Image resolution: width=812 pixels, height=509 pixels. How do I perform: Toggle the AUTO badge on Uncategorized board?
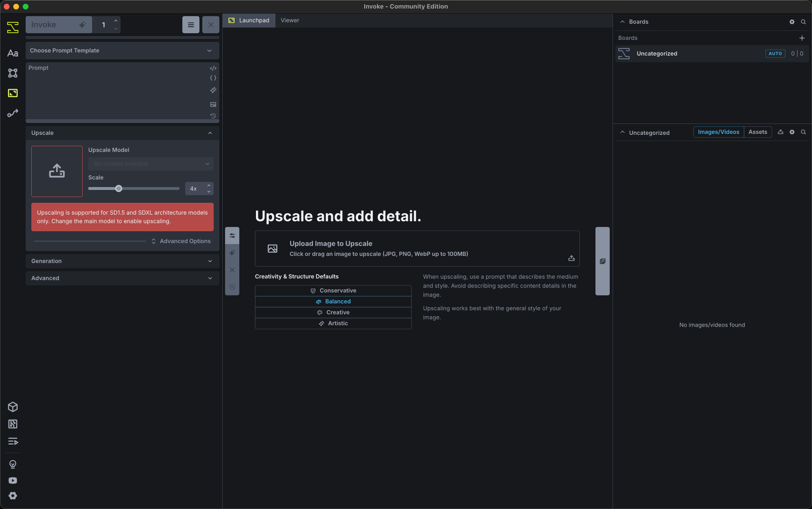point(775,54)
